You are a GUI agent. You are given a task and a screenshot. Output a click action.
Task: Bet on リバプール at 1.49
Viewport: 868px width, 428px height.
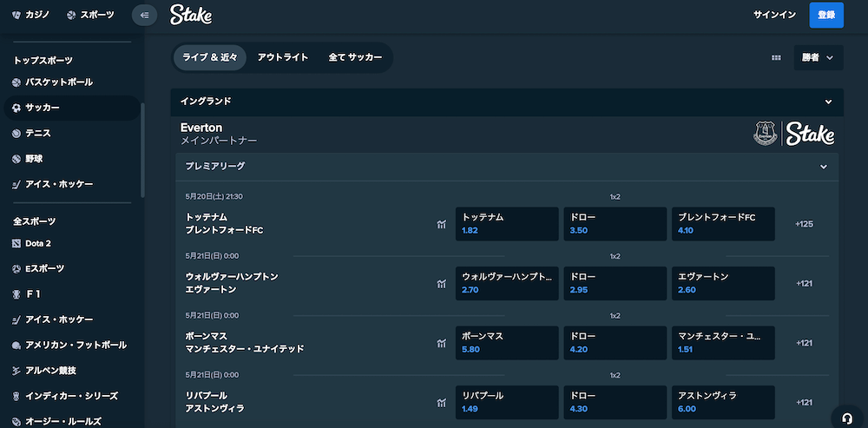click(x=507, y=403)
